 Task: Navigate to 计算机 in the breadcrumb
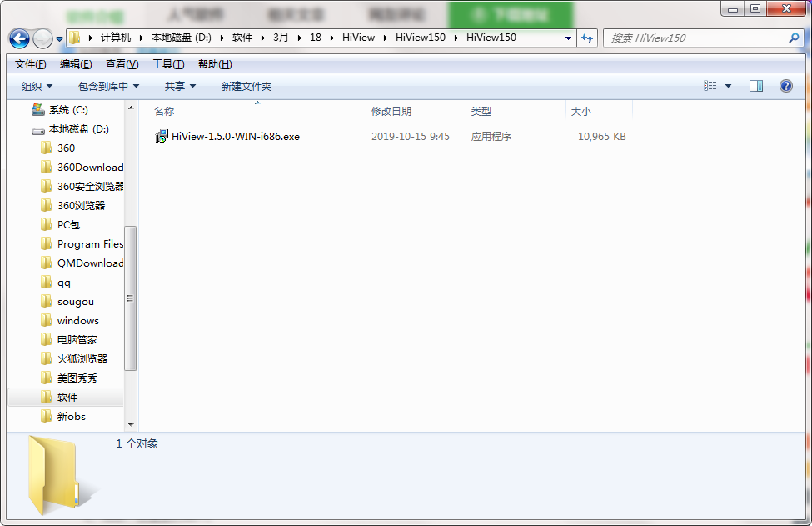[116, 38]
